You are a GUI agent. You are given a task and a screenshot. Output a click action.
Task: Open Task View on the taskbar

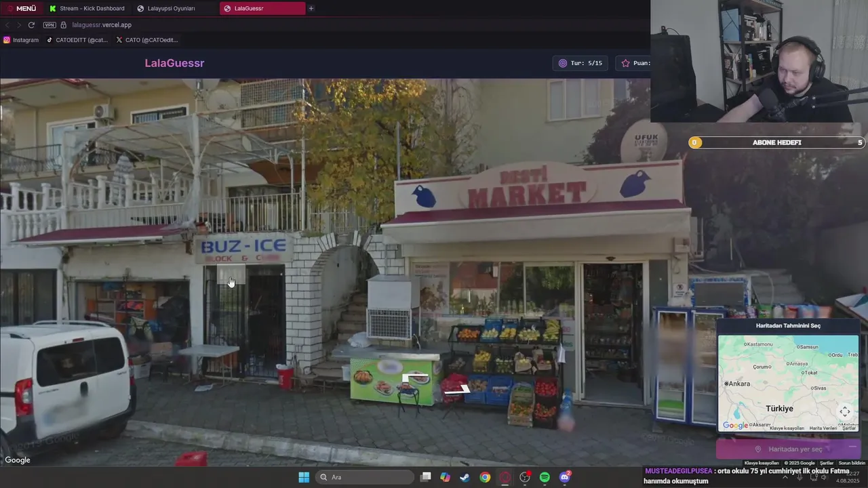point(426,477)
